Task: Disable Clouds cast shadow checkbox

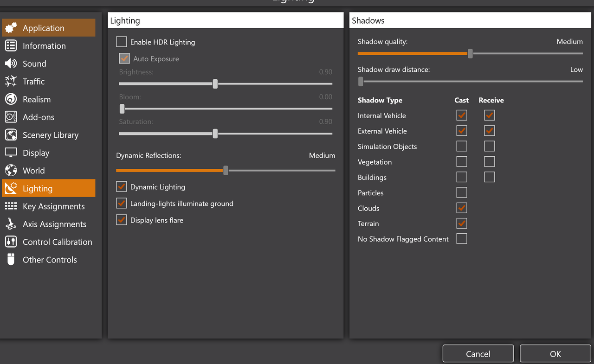Action: [462, 208]
